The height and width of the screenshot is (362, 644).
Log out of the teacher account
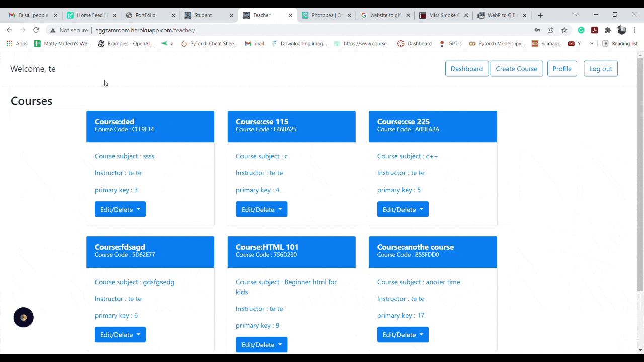600,69
